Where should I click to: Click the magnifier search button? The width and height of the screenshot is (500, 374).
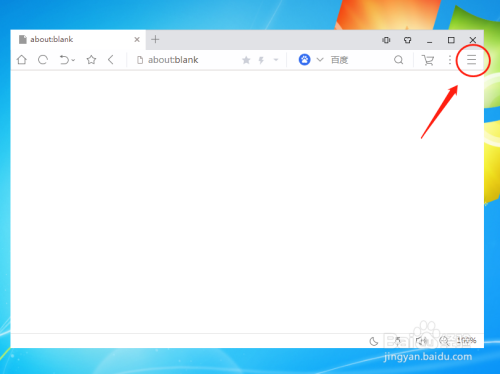[399, 60]
